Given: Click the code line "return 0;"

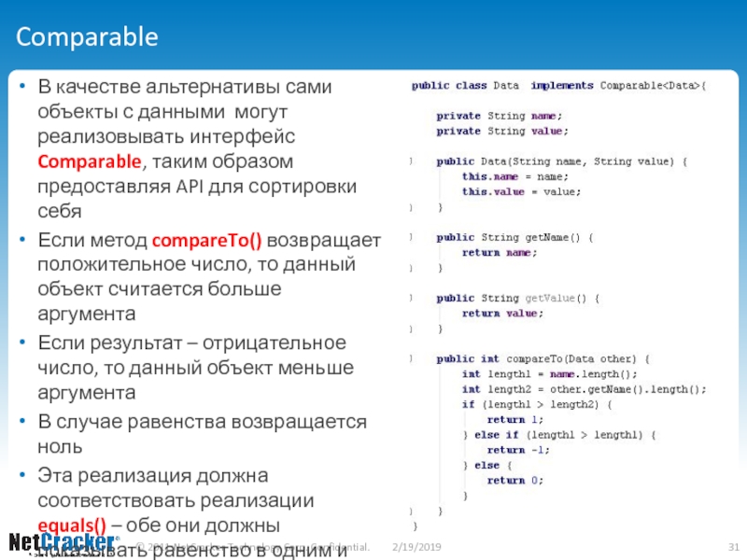Looking at the screenshot, I should click(x=515, y=481).
